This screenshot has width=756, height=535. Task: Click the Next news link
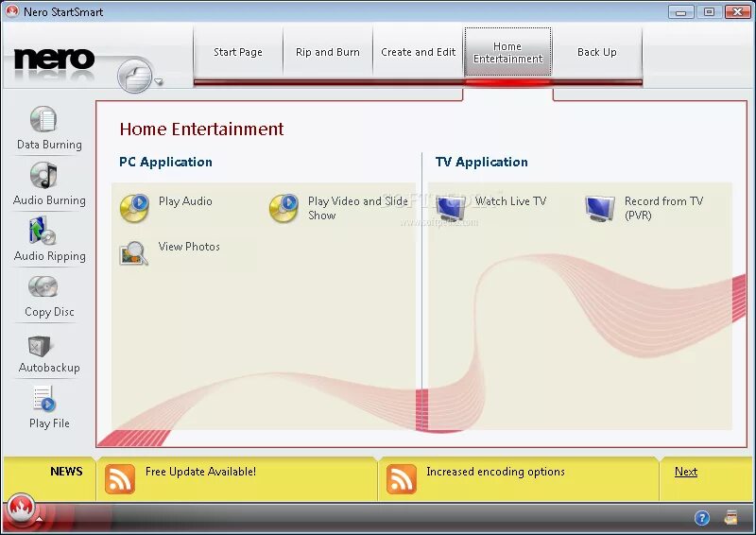[x=686, y=472]
